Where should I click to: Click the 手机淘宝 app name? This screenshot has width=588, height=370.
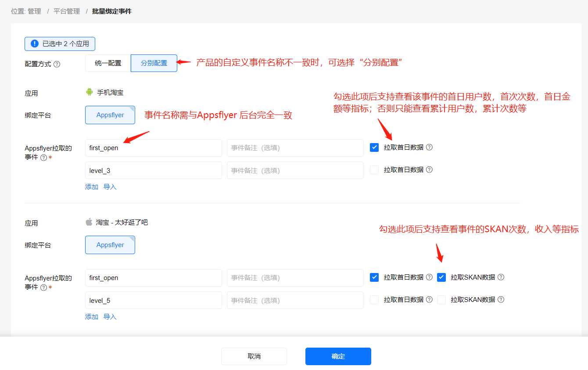point(110,93)
